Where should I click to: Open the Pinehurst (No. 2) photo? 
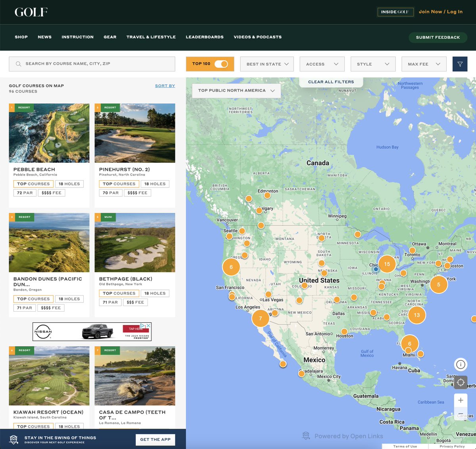point(135,133)
